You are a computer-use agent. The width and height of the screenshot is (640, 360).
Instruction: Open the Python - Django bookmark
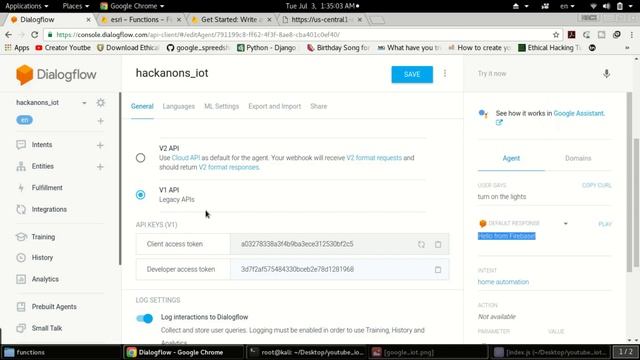[x=267, y=48]
